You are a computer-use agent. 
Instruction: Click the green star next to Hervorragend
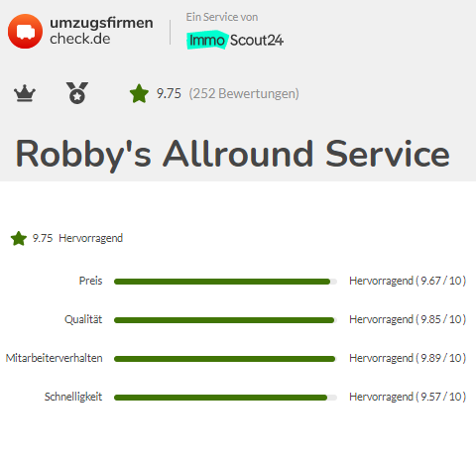tap(19, 238)
